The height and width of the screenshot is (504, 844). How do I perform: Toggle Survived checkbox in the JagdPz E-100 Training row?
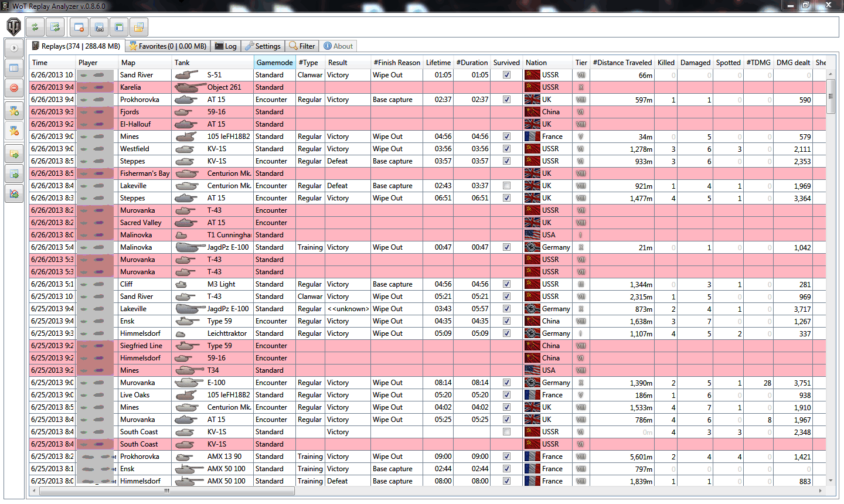(506, 247)
